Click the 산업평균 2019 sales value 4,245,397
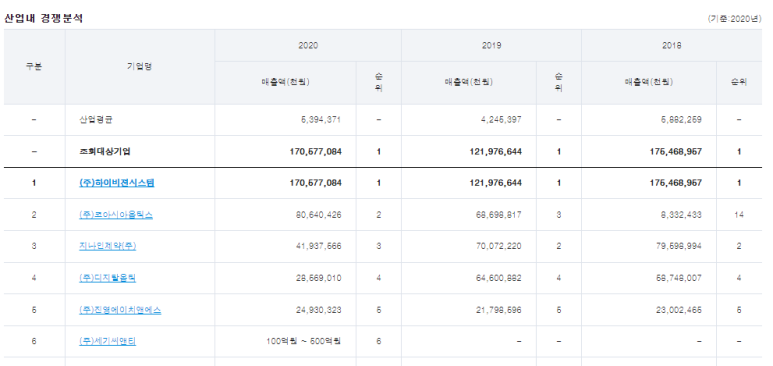 pyautogui.click(x=501, y=120)
